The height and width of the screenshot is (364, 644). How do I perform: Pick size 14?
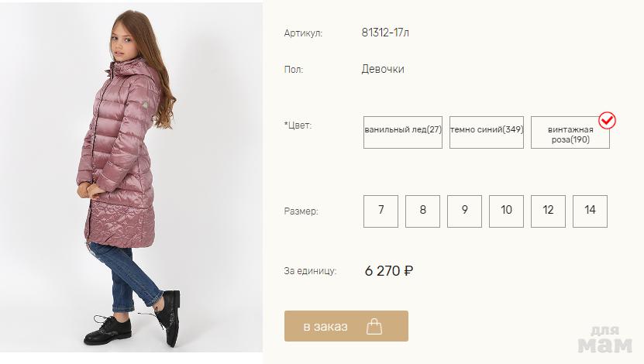(x=590, y=211)
